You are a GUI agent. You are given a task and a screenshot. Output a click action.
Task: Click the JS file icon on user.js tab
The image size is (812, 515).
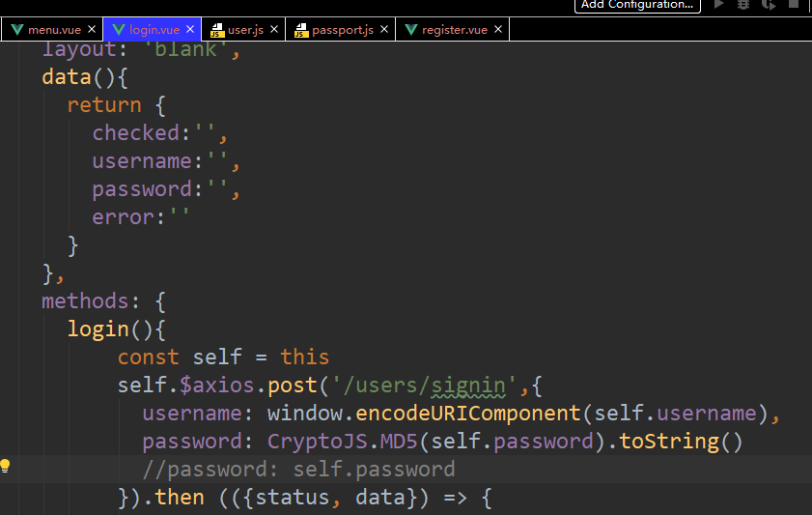[217, 31]
